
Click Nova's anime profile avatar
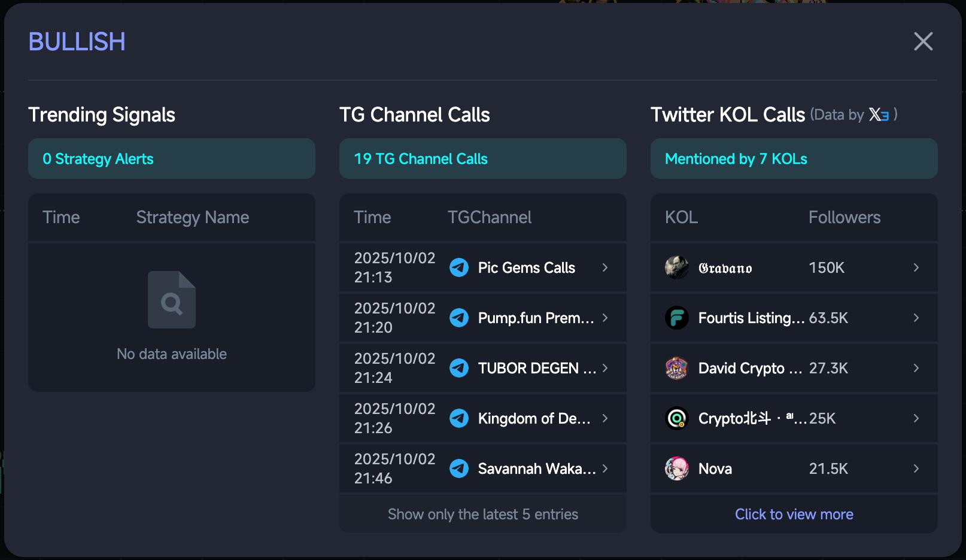[677, 468]
